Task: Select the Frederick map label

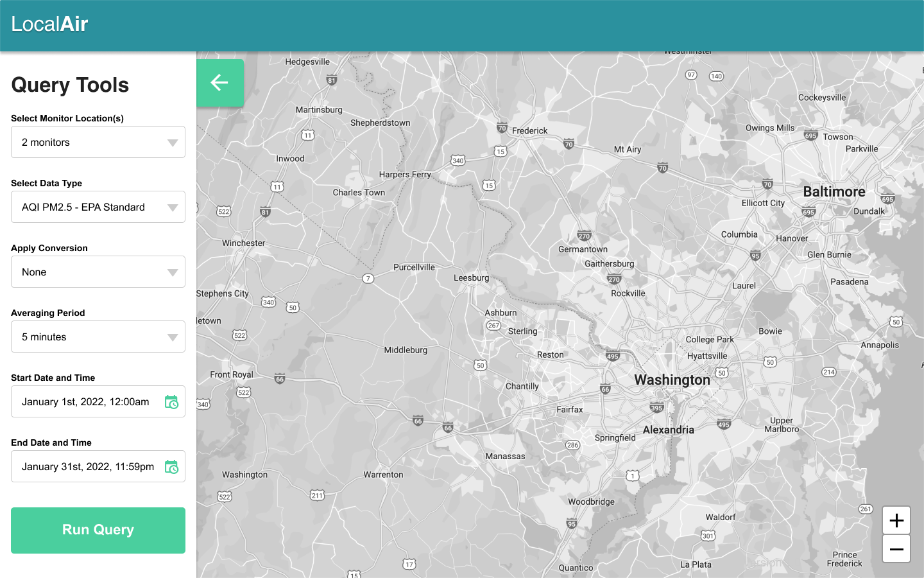Action: 530,131
